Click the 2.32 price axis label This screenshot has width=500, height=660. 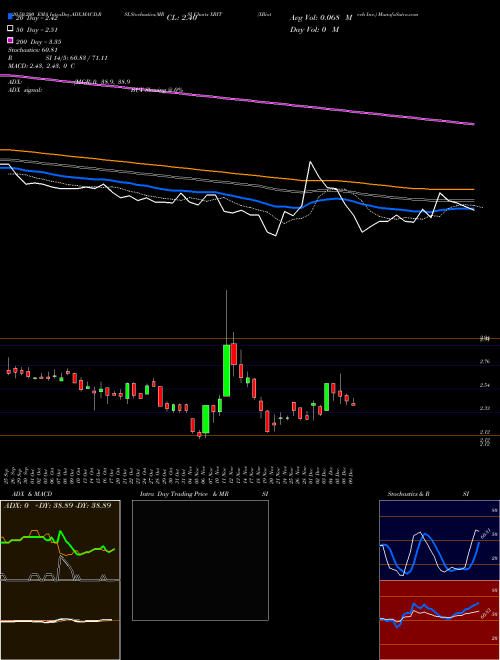(484, 408)
